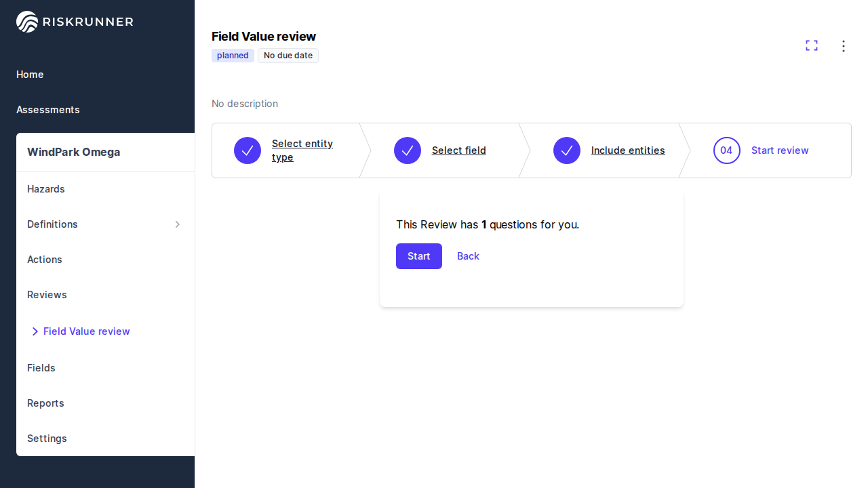
Task: Start the review with Start button
Action: pyautogui.click(x=418, y=256)
